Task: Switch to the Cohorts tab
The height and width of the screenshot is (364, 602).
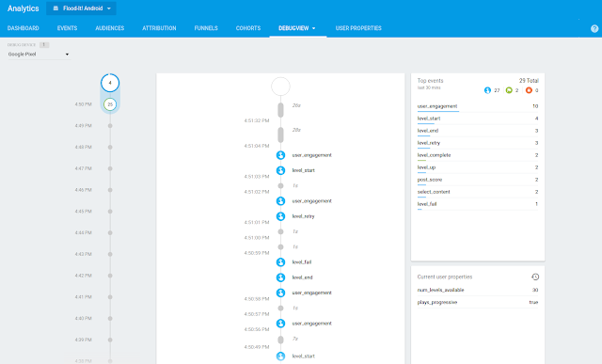Action: pos(248,28)
